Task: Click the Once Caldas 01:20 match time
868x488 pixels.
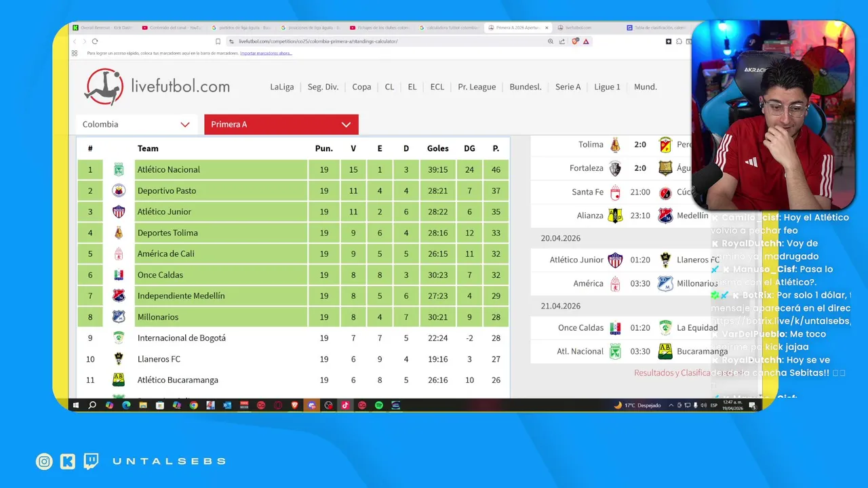Action: coord(640,327)
